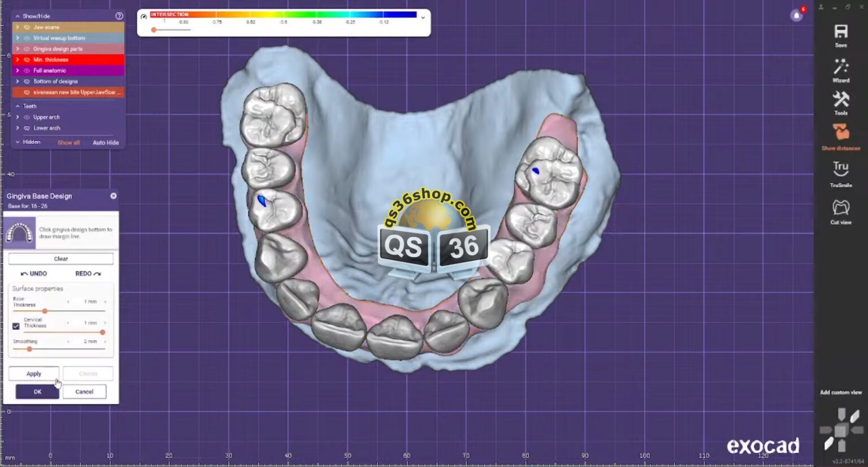The image size is (868, 467).
Task: Open the intersection color scale dropdown
Action: click(422, 17)
